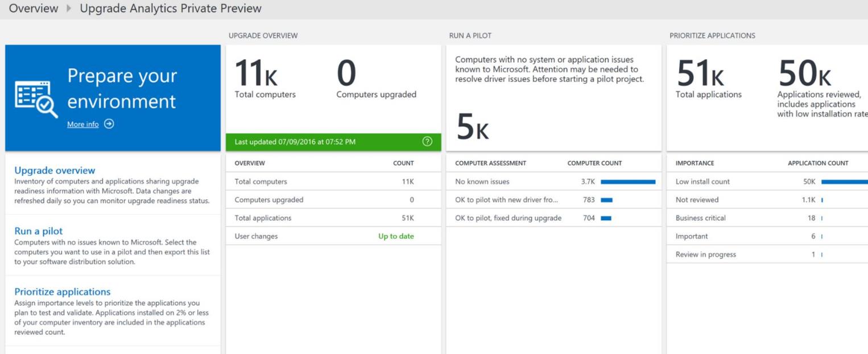
Task: Select the Important importance row
Action: 767,236
